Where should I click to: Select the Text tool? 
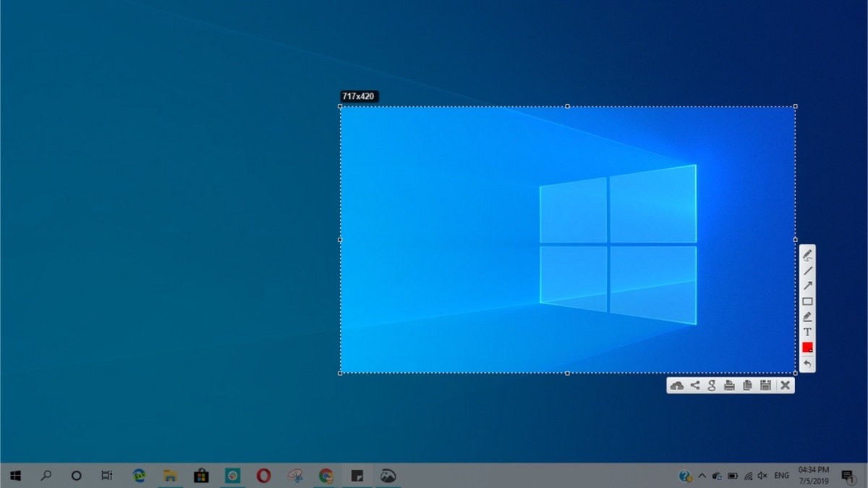pyautogui.click(x=807, y=332)
